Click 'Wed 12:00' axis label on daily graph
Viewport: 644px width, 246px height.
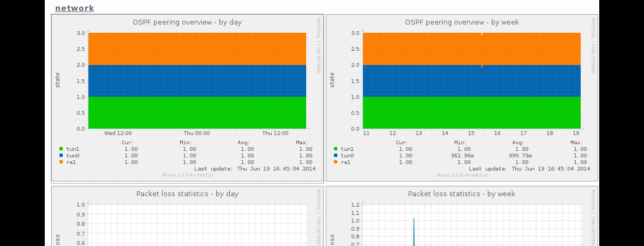tap(118, 133)
